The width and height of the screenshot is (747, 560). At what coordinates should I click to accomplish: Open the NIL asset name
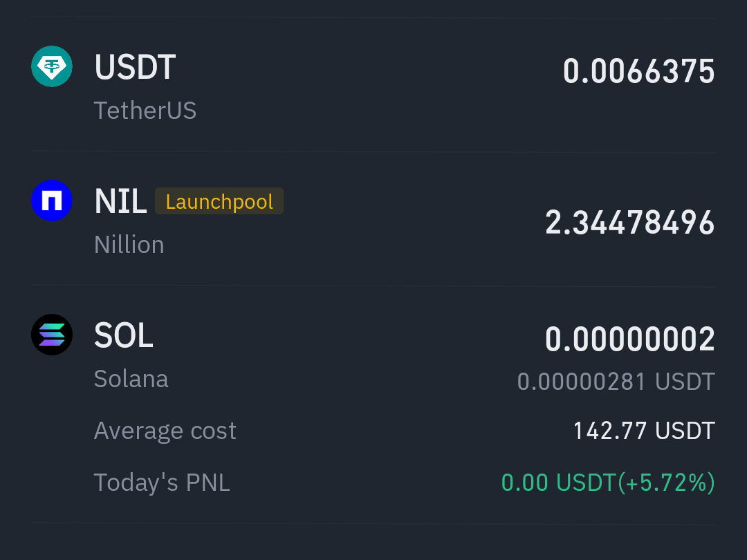(x=120, y=201)
